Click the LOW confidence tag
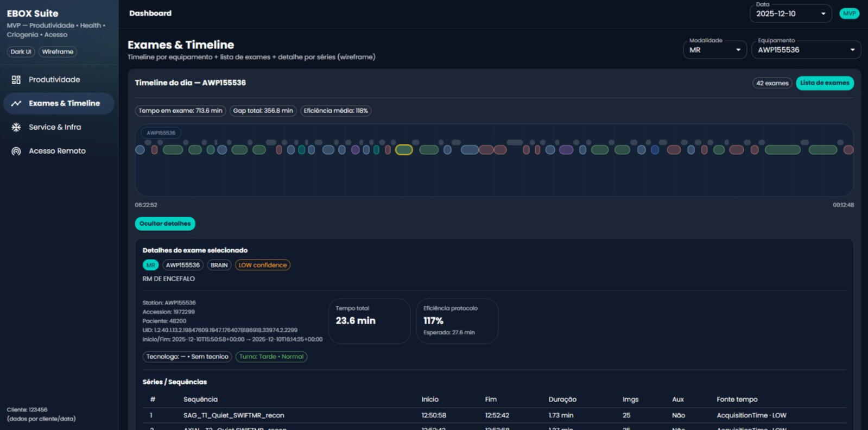The height and width of the screenshot is (430, 868). pos(263,265)
